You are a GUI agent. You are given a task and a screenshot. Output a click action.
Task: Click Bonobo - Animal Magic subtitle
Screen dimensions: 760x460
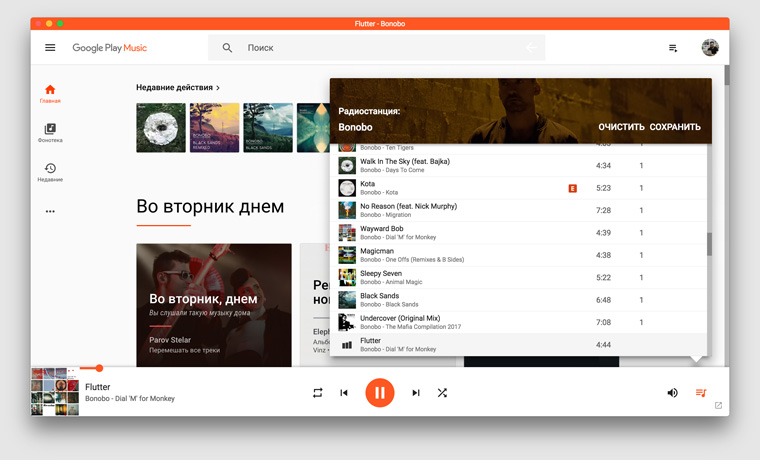[x=391, y=282]
